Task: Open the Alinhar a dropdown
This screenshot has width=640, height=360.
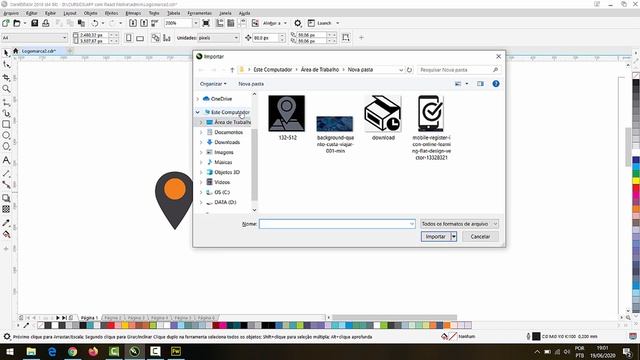Action: [285, 23]
